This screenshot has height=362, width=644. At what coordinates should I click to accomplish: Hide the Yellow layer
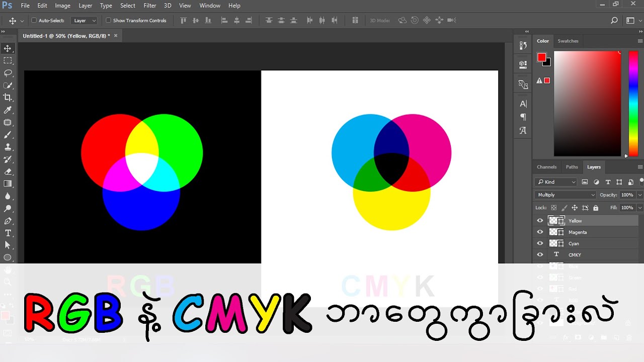[540, 221]
